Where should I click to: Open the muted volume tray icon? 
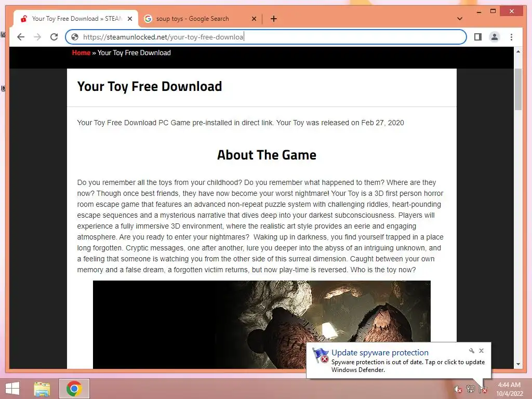point(458,390)
